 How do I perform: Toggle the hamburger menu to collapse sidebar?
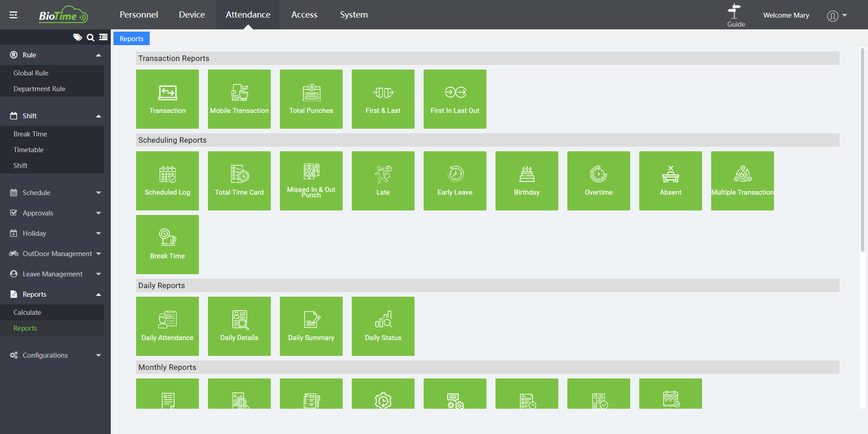tap(14, 15)
